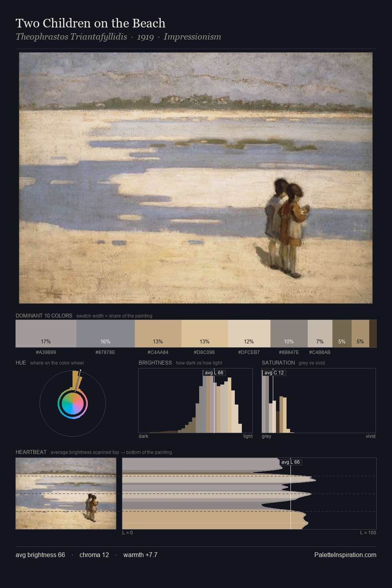Viewport: 392px width, 588px height.
Task: Click hex code "#D8C098"
Action: coord(205,352)
